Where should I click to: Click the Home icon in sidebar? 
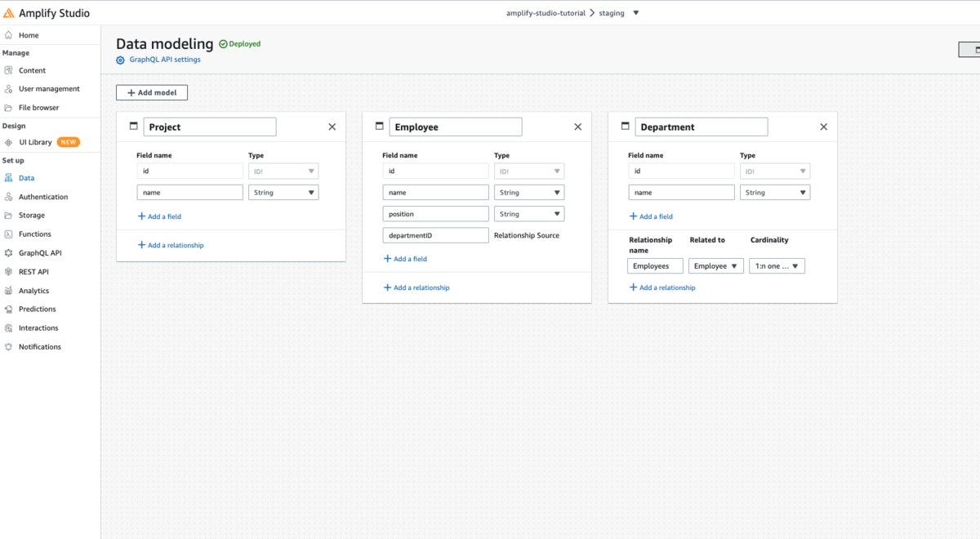click(x=8, y=35)
